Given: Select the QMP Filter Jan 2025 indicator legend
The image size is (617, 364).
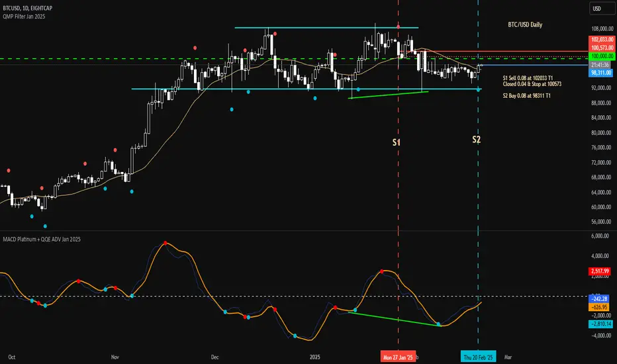Looking at the screenshot, I should click(24, 17).
